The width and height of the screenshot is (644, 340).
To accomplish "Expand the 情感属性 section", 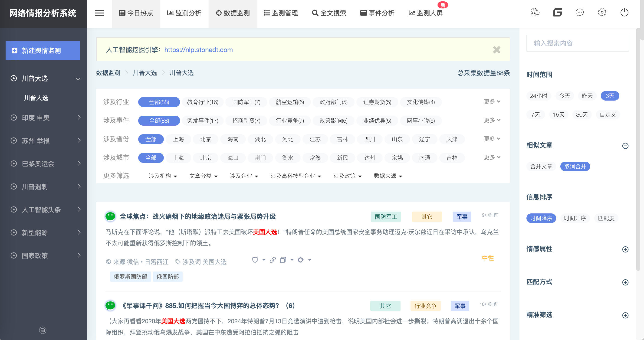I will pos(625,249).
